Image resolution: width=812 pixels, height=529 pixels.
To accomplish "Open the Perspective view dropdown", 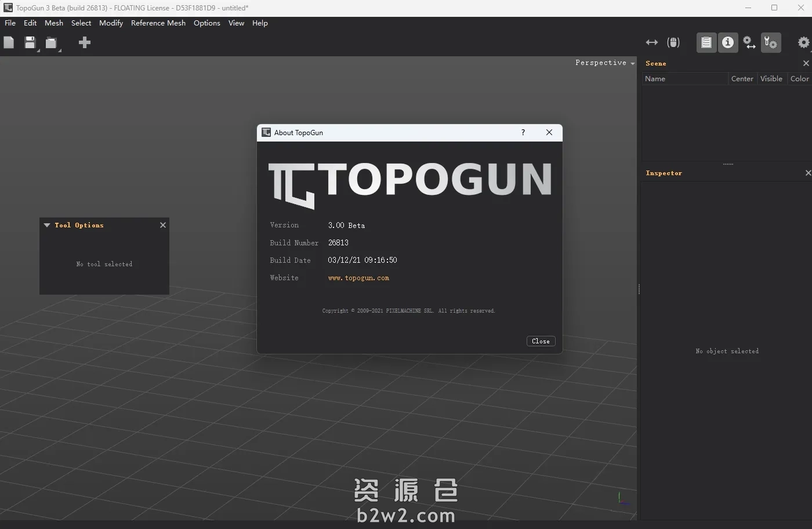I will 605,63.
